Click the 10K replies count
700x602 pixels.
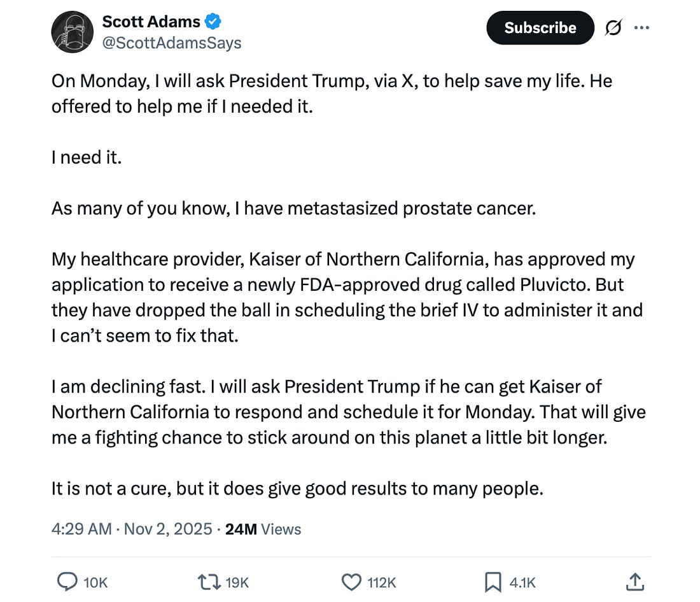pos(95,582)
